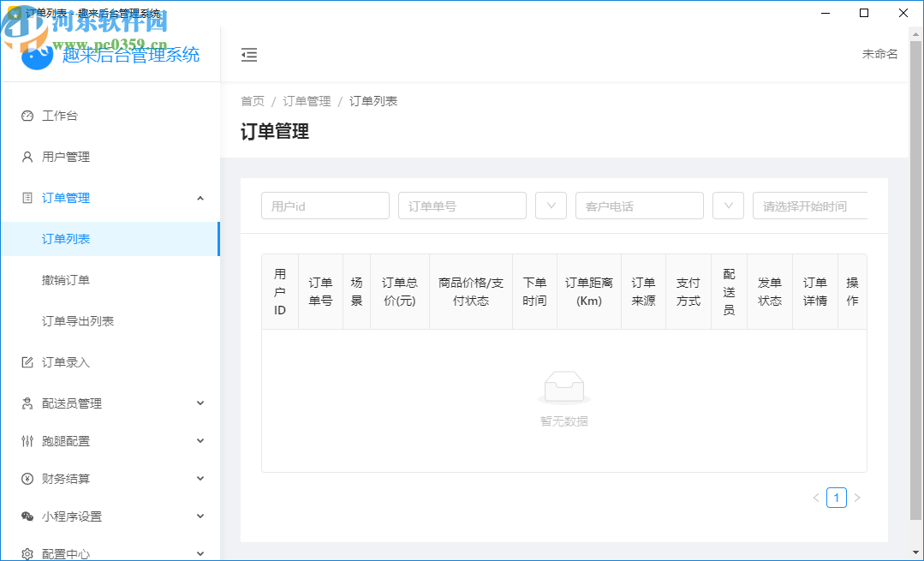Collapse the 订单管理 menu chevron

[x=200, y=198]
